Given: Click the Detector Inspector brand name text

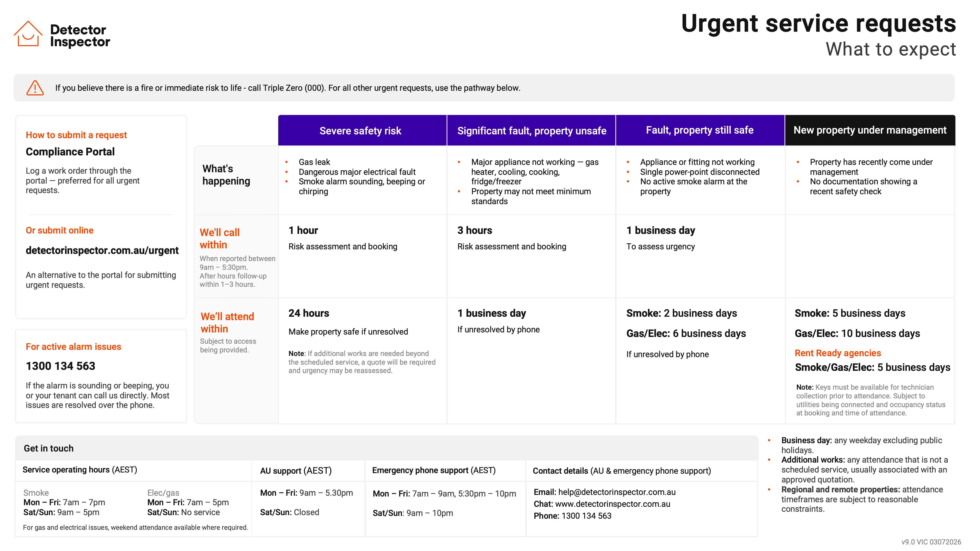Looking at the screenshot, I should (x=80, y=35).
